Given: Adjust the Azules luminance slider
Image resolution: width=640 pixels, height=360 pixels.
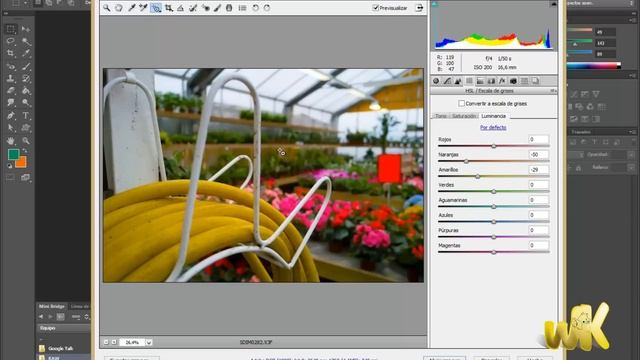Looking at the screenshot, I should 493,222.
